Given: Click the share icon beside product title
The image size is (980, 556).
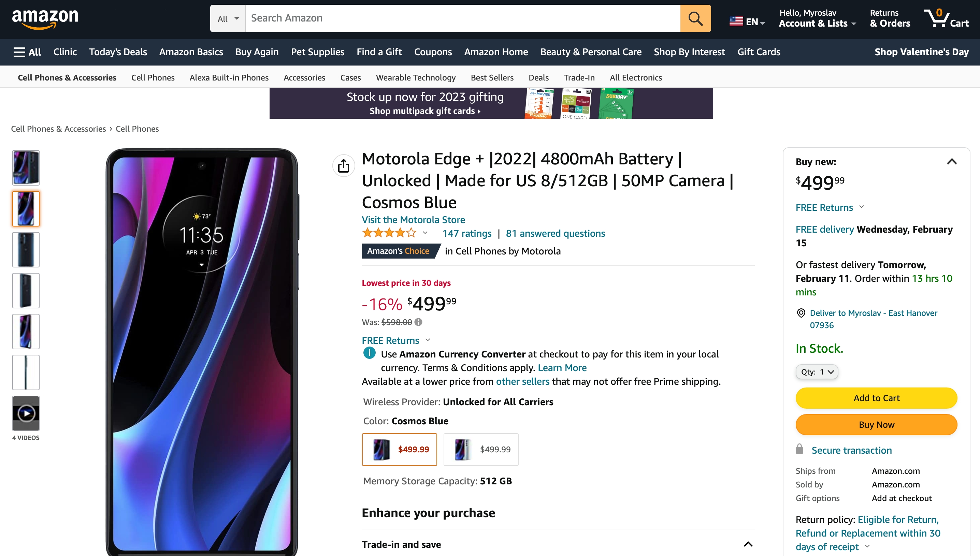Looking at the screenshot, I should (343, 166).
